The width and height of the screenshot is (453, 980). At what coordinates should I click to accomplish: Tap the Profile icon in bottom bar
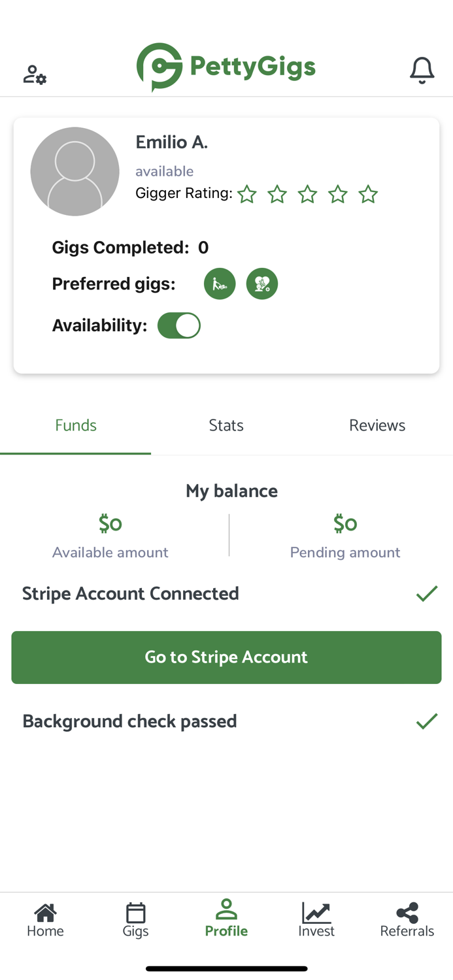(226, 909)
